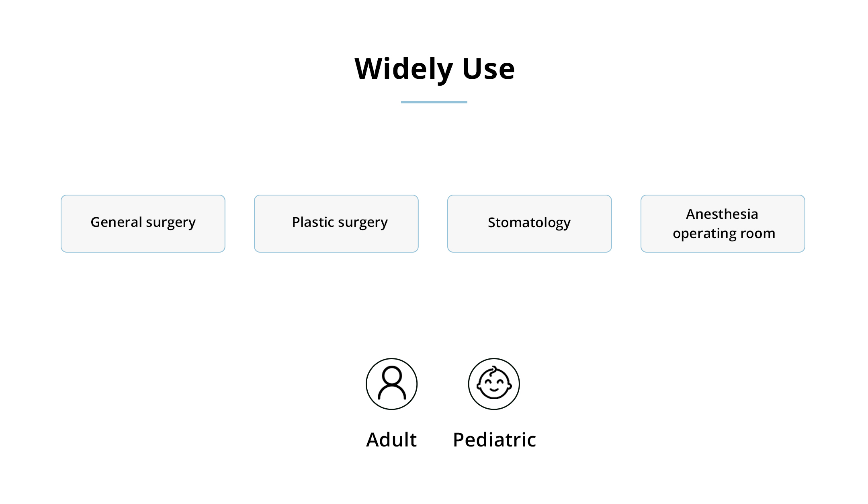Image resolution: width=868 pixels, height=504 pixels.
Task: Click the Adult person icon
Action: click(391, 384)
